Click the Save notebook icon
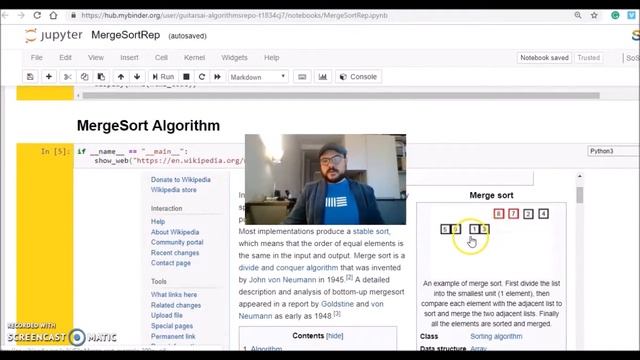 point(30,77)
